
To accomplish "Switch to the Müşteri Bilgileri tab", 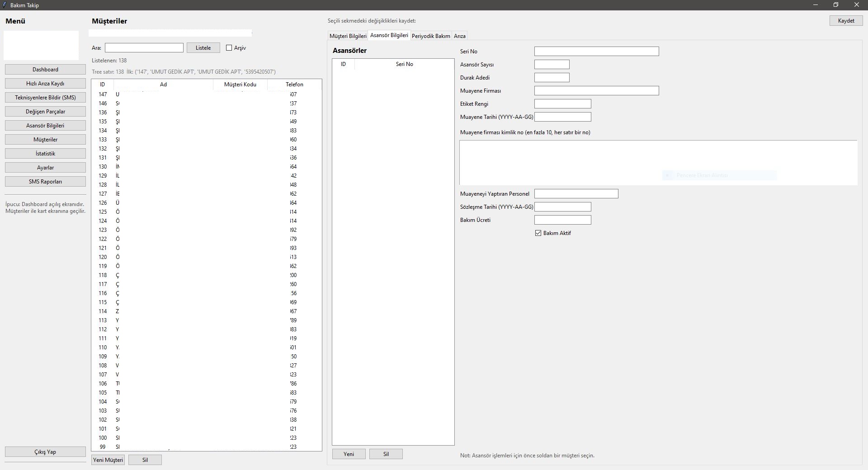I will pyautogui.click(x=348, y=36).
